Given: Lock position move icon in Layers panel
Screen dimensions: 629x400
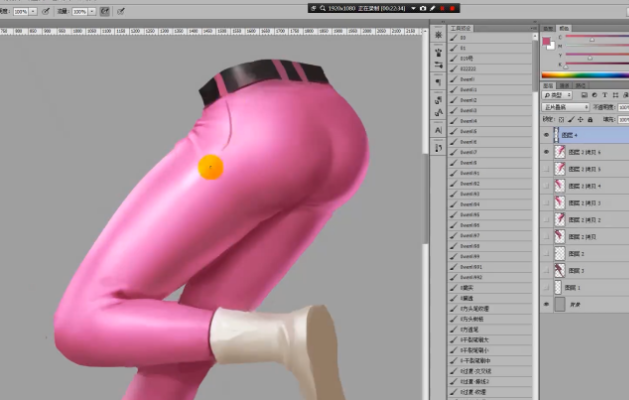Looking at the screenshot, I should click(x=580, y=120).
